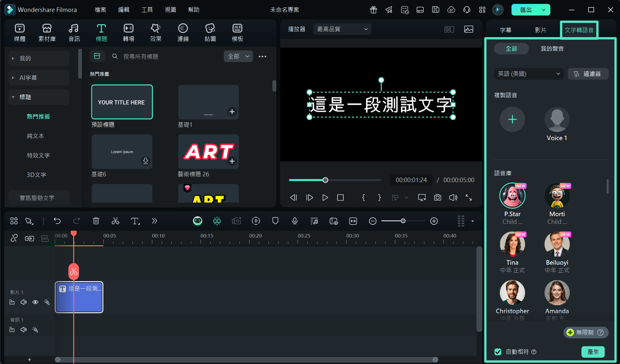Open the 匯出 export dropdown arrow
This screenshot has width=620, height=364.
pos(544,10)
